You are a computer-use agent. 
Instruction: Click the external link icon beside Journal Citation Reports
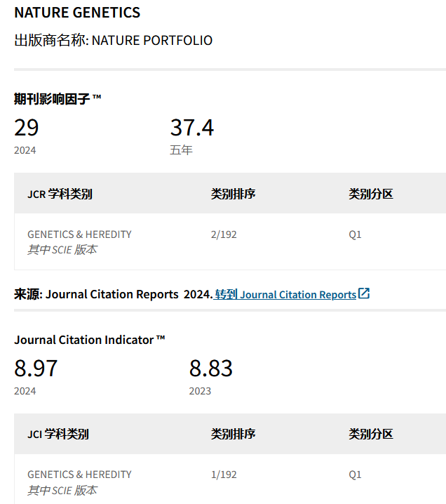click(364, 294)
